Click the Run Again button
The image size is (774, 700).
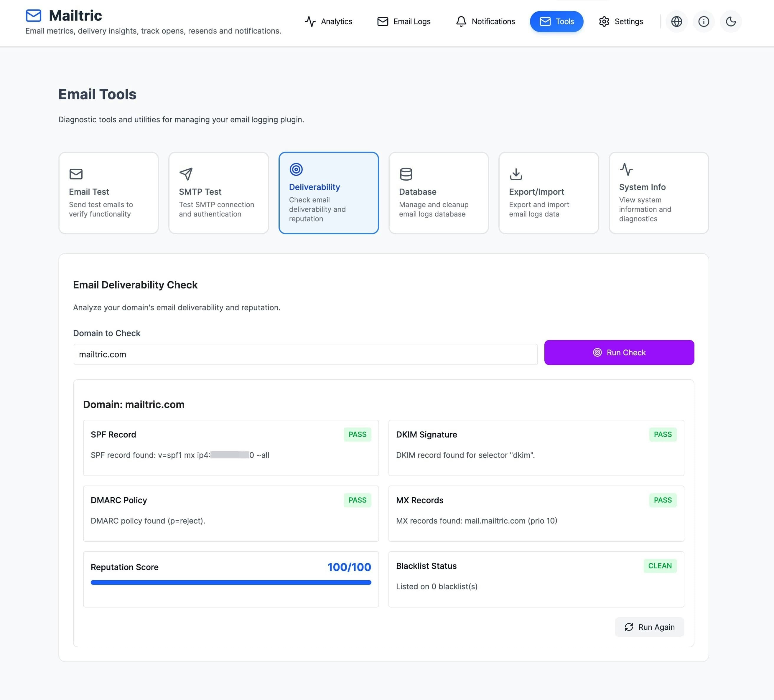click(x=649, y=627)
